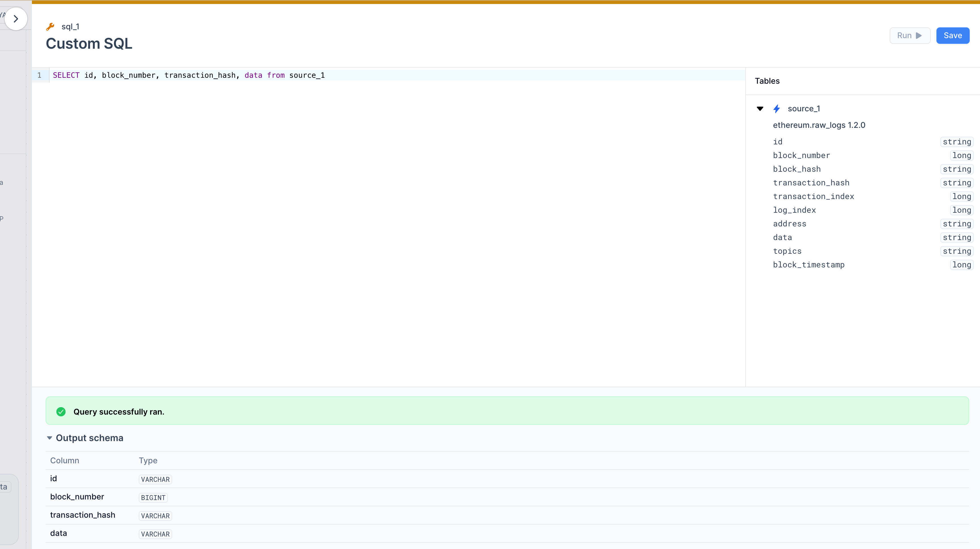Click block_timestamp in the source schema
This screenshot has width=980, height=549.
(808, 265)
